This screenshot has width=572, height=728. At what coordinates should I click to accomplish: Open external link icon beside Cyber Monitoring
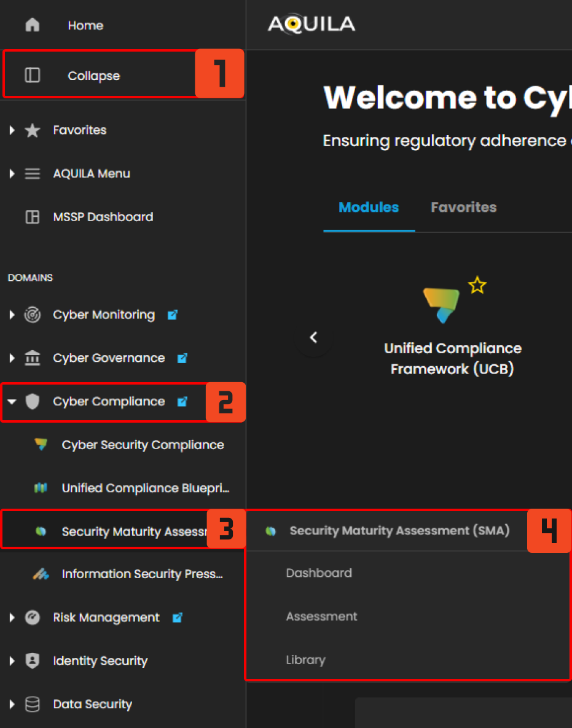click(x=173, y=315)
